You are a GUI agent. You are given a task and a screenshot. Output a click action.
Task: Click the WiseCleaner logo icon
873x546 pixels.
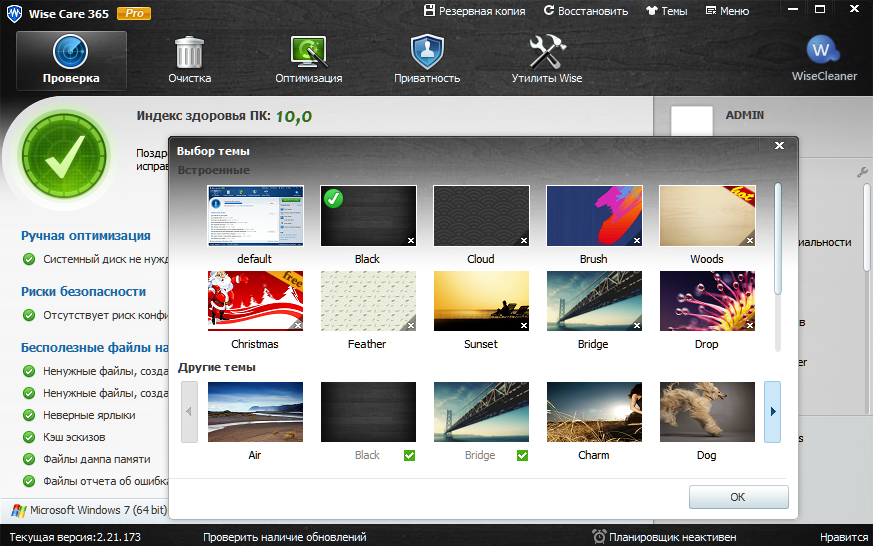(823, 51)
